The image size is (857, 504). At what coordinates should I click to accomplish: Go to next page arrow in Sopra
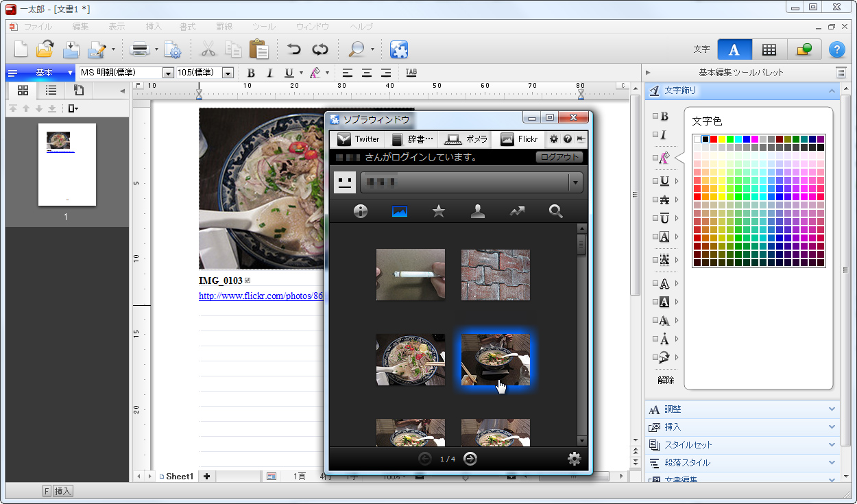click(470, 459)
